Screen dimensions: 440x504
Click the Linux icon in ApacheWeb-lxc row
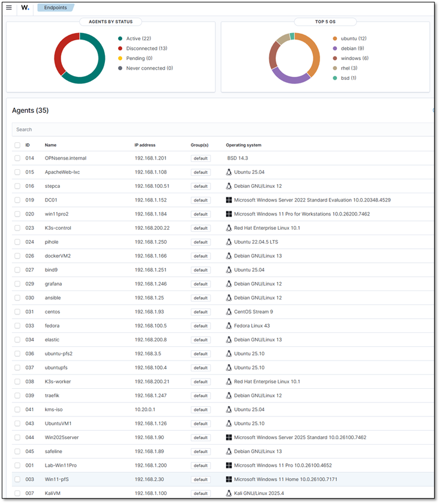point(228,172)
